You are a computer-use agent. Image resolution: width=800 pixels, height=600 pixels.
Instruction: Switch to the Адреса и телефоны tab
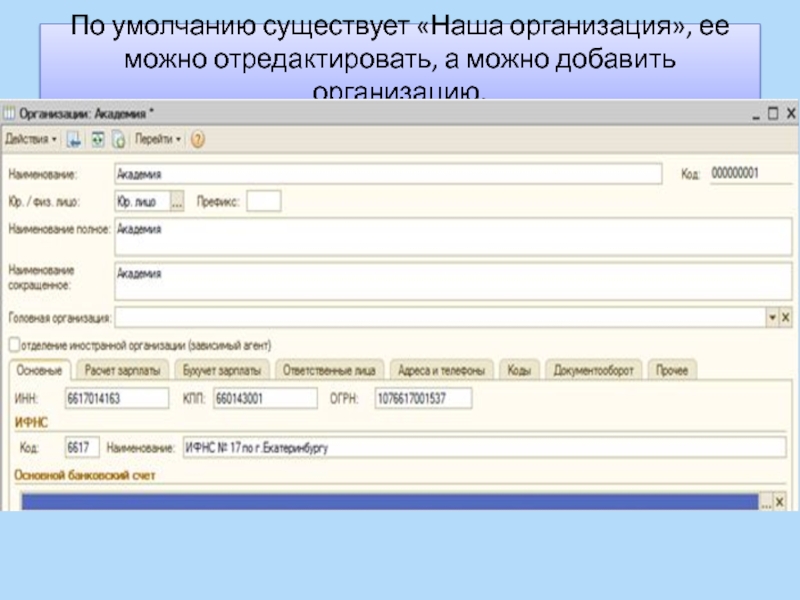[x=441, y=370]
